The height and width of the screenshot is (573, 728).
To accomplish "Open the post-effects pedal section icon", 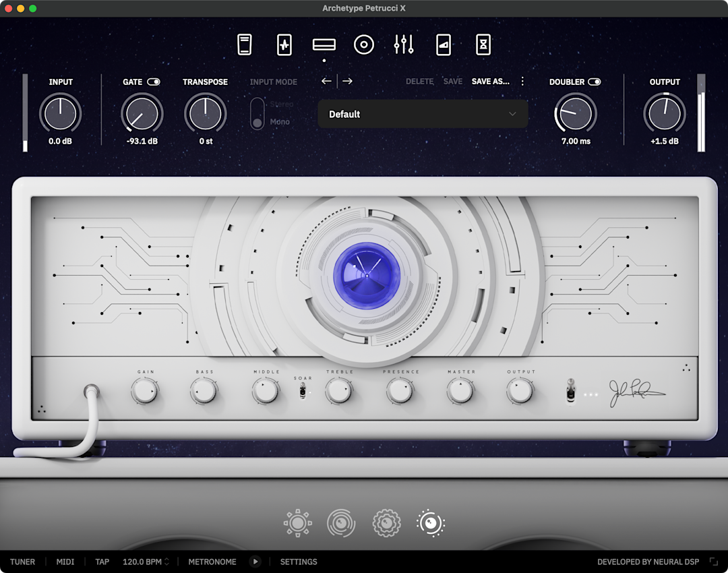I will coord(444,44).
